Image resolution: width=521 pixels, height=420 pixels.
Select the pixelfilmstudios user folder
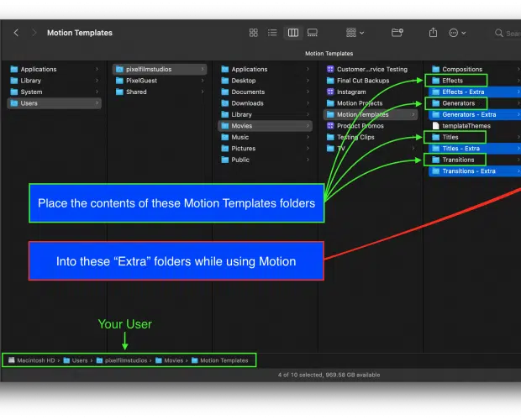[x=160, y=69]
